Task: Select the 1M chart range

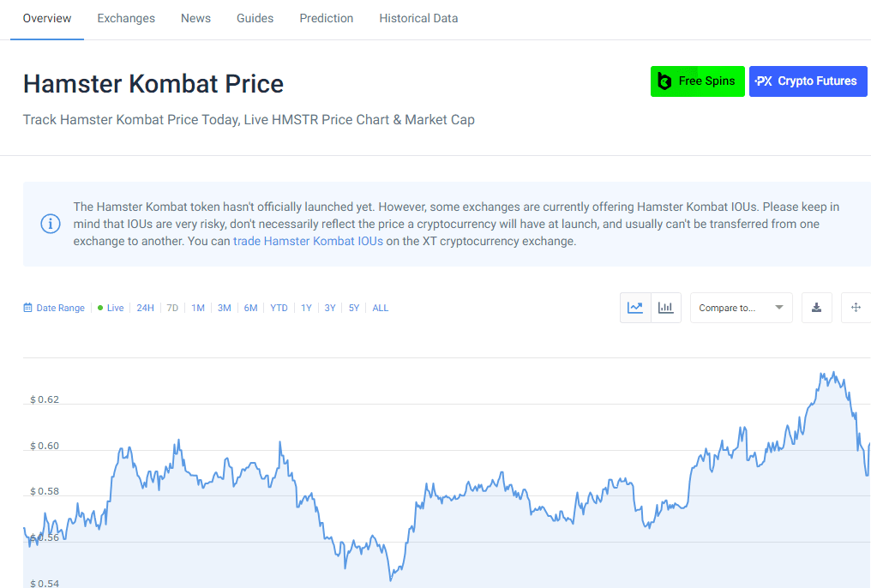Action: 198,309
